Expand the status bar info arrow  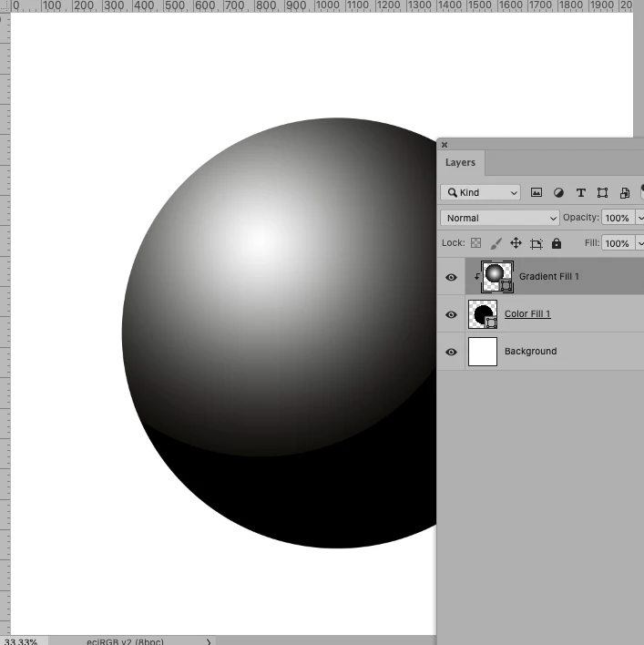(209, 641)
